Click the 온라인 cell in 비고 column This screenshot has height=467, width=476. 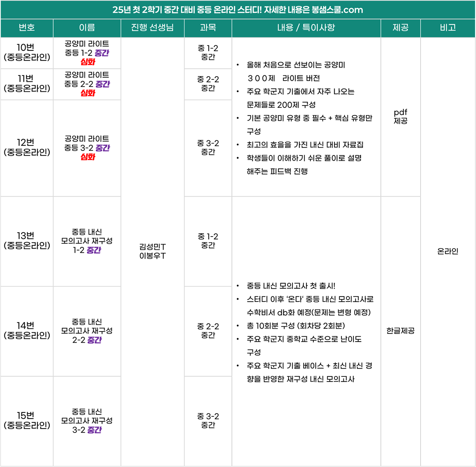coord(448,251)
